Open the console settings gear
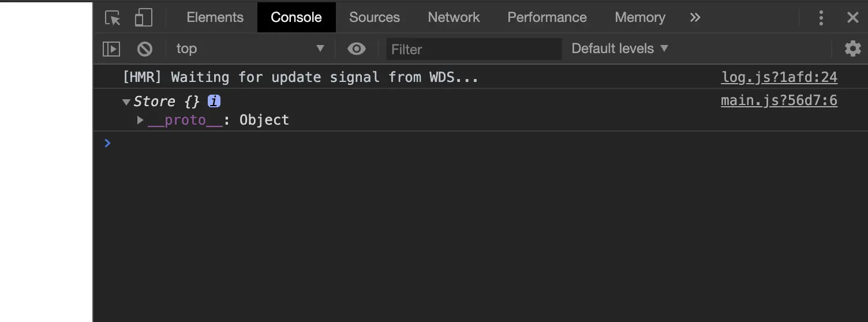868x322 pixels. [x=852, y=49]
